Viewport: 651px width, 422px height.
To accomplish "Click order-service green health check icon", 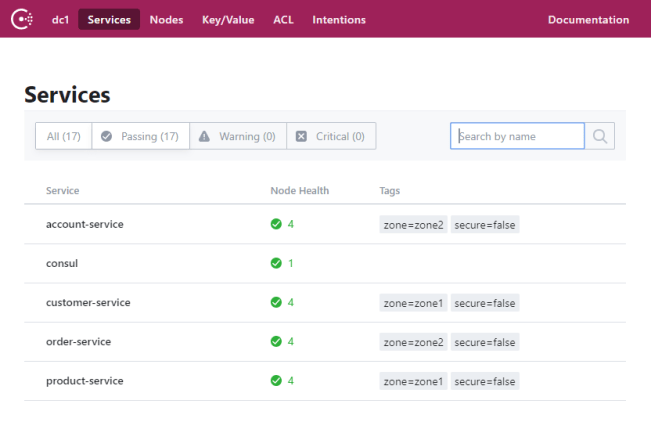I will point(276,341).
